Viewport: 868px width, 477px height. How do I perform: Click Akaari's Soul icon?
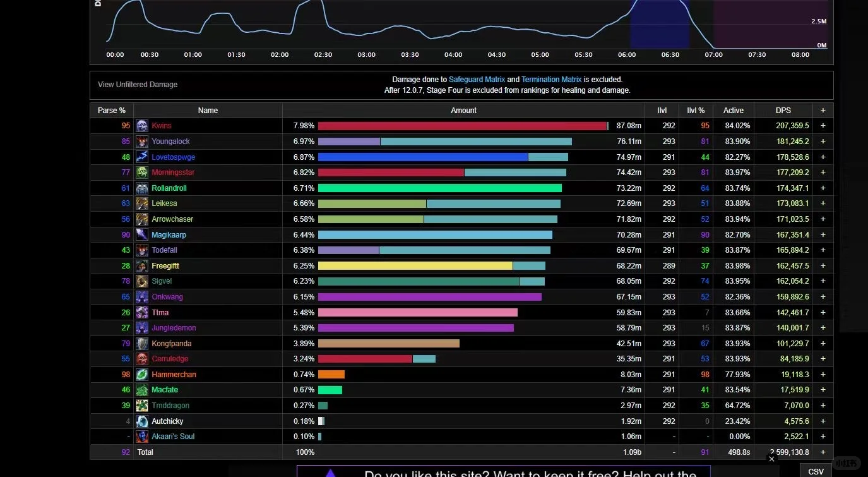142,437
